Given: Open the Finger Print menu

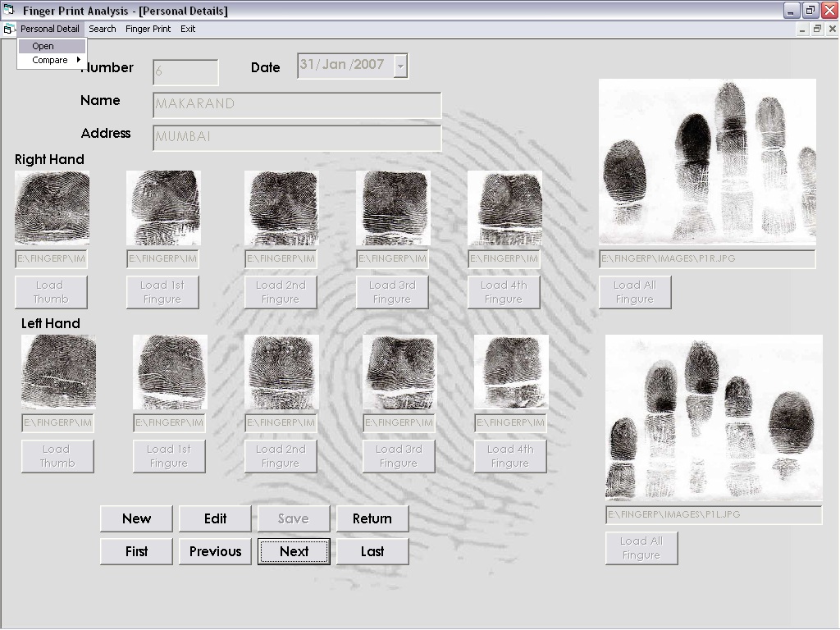Looking at the screenshot, I should click(148, 29).
